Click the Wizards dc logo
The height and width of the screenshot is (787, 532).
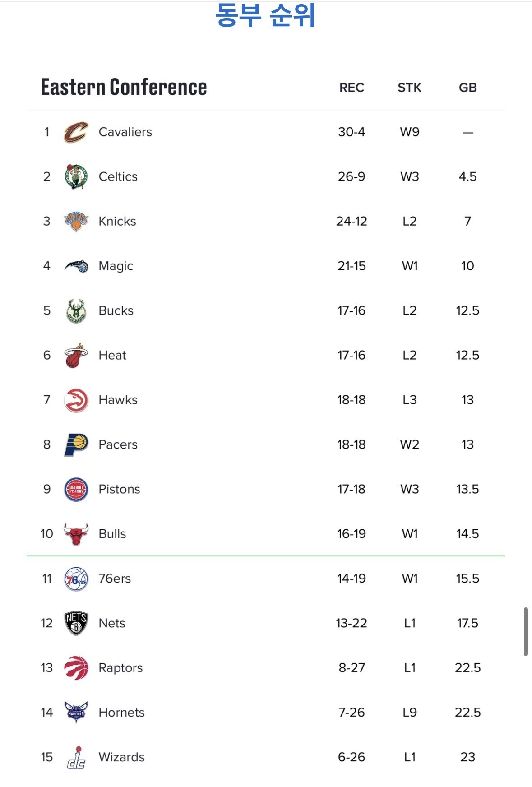coord(76,757)
